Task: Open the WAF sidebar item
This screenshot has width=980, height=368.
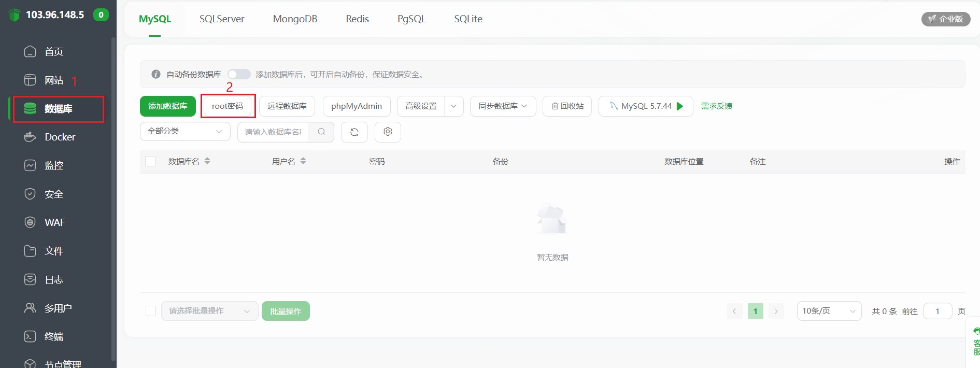Action: click(x=54, y=223)
